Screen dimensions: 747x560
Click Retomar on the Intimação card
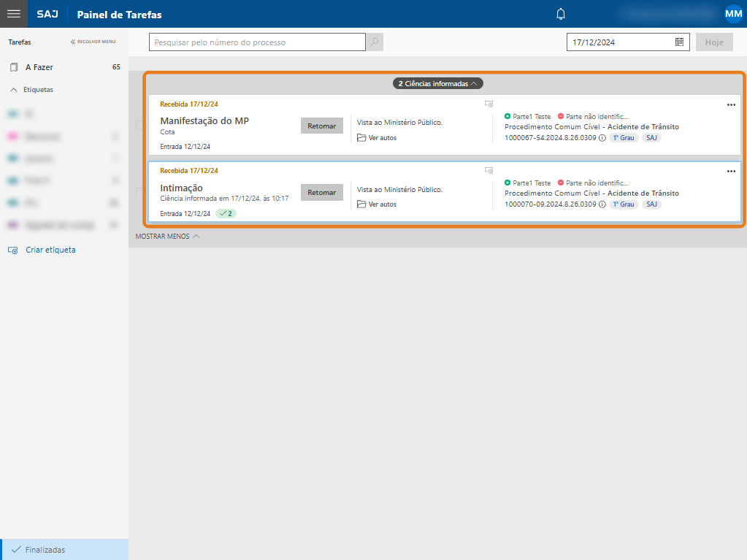point(321,193)
